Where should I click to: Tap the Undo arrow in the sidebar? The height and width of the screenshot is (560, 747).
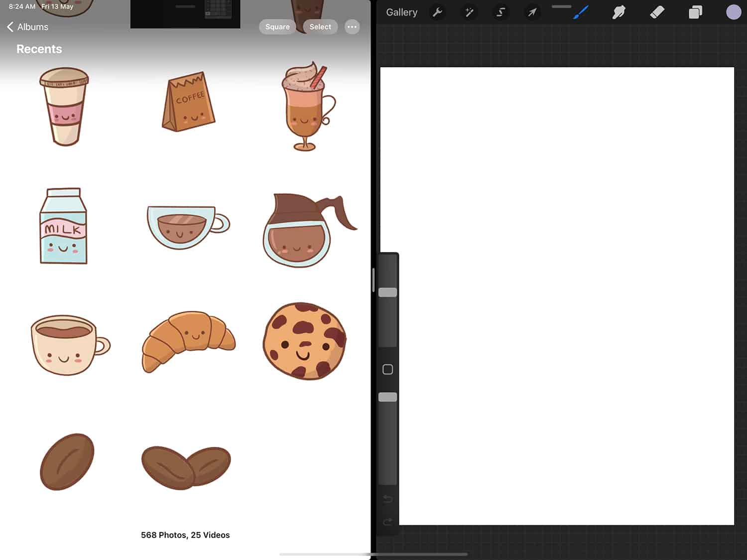(x=388, y=499)
